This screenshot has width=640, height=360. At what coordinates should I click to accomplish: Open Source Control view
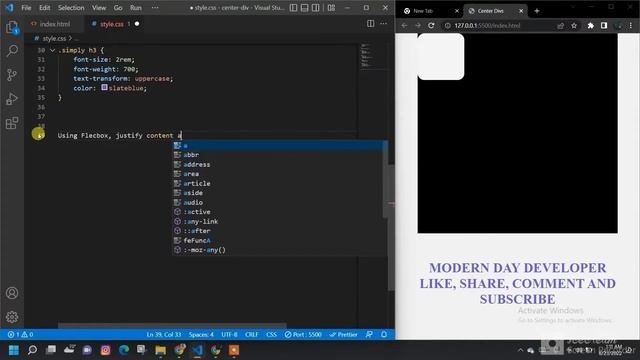click(x=12, y=75)
